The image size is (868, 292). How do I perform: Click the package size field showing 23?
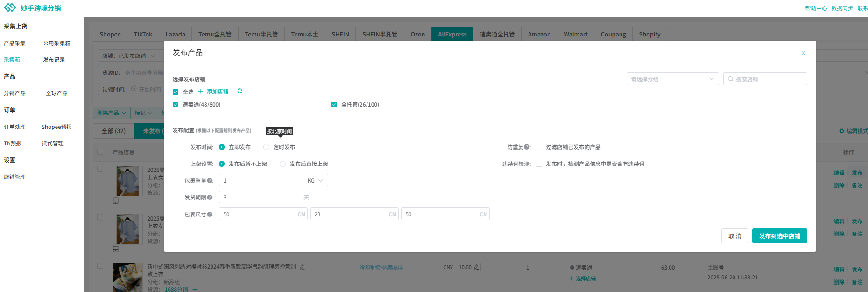[354, 214]
